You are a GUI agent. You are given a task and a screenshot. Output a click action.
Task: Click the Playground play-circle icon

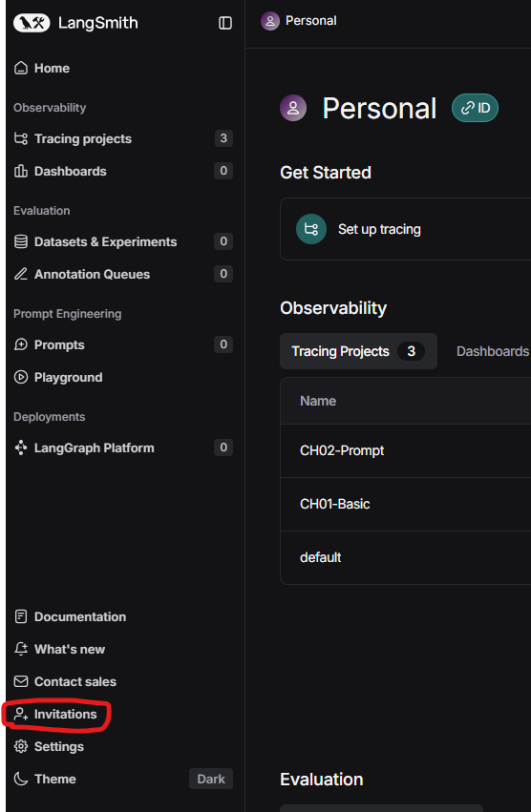point(21,377)
